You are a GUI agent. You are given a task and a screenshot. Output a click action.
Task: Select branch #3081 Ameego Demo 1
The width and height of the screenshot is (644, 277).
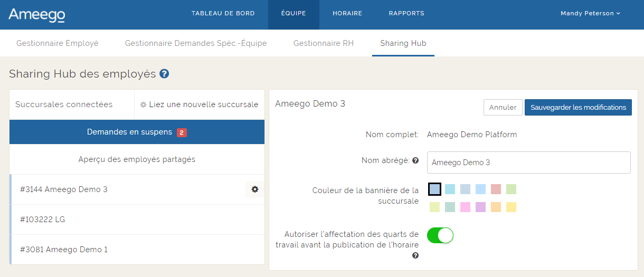pyautogui.click(x=137, y=250)
